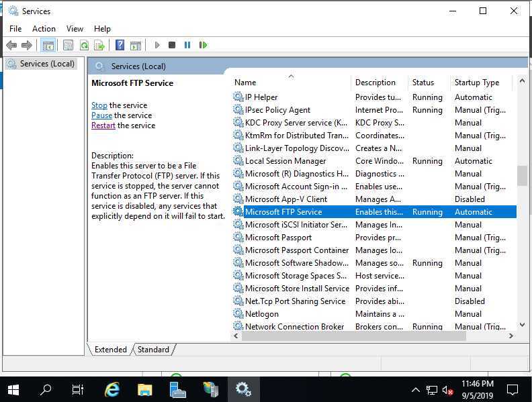Select Microsoft Software Shadow... service
The image size is (532, 402).
coord(297,263)
